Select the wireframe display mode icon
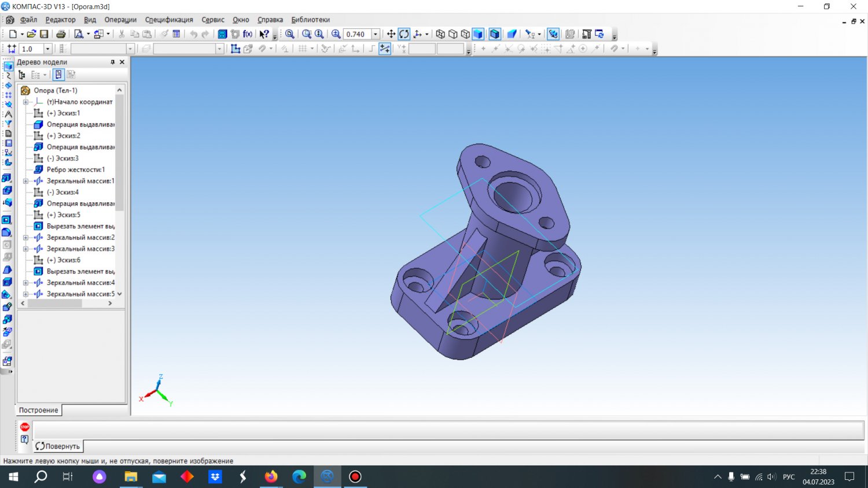 (x=440, y=34)
